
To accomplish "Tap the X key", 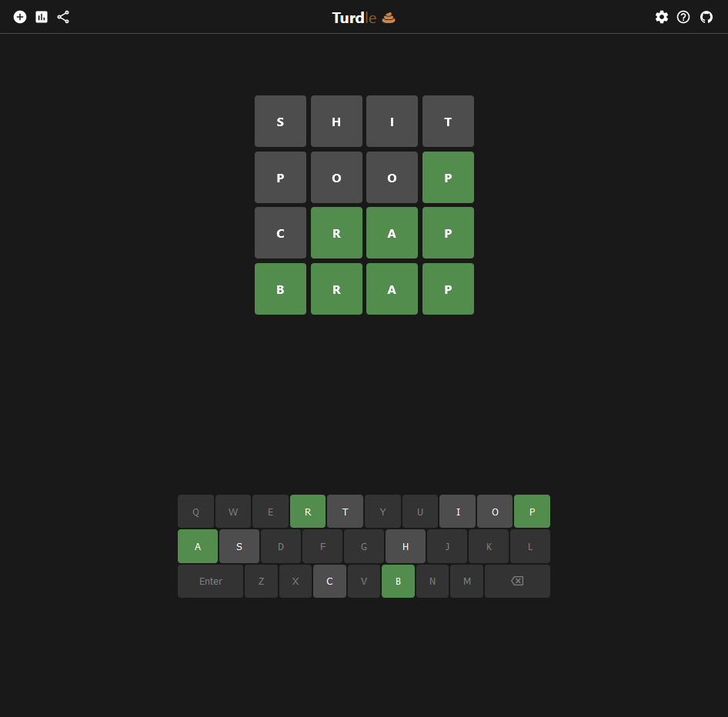I will [x=296, y=581].
